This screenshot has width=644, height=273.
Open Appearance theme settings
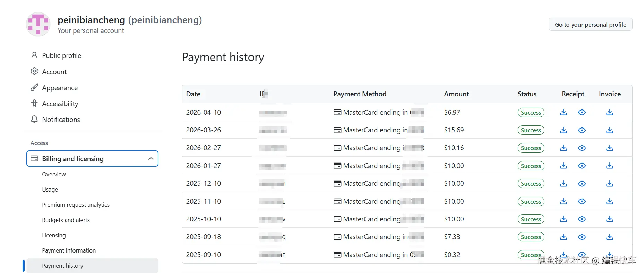(x=60, y=88)
